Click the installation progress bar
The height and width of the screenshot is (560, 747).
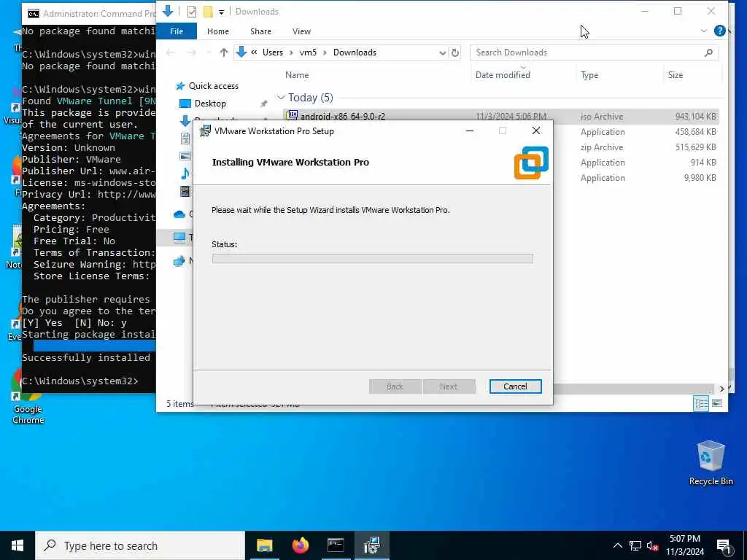(372, 259)
